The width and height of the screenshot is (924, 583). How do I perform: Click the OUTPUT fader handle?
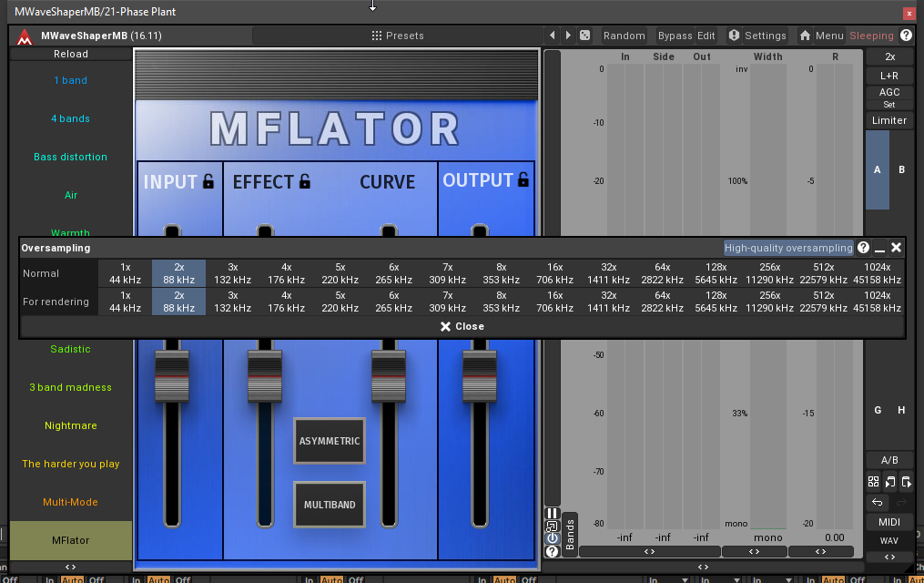(480, 376)
